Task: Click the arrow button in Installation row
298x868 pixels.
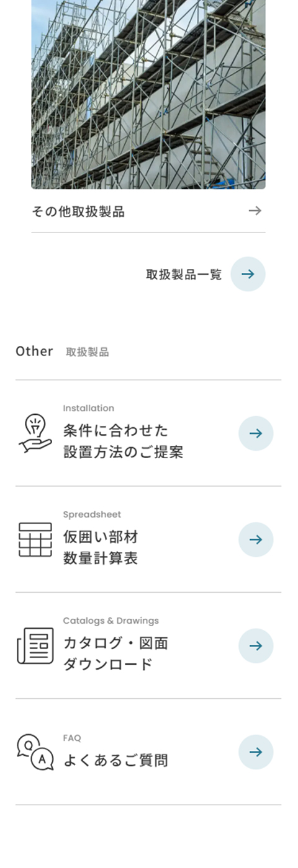Action: point(256,433)
